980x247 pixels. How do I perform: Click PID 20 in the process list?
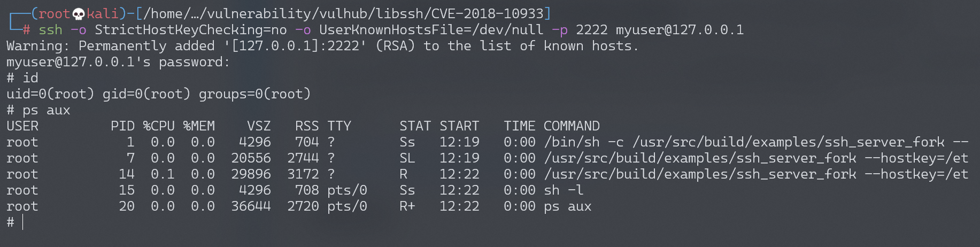[x=127, y=206]
